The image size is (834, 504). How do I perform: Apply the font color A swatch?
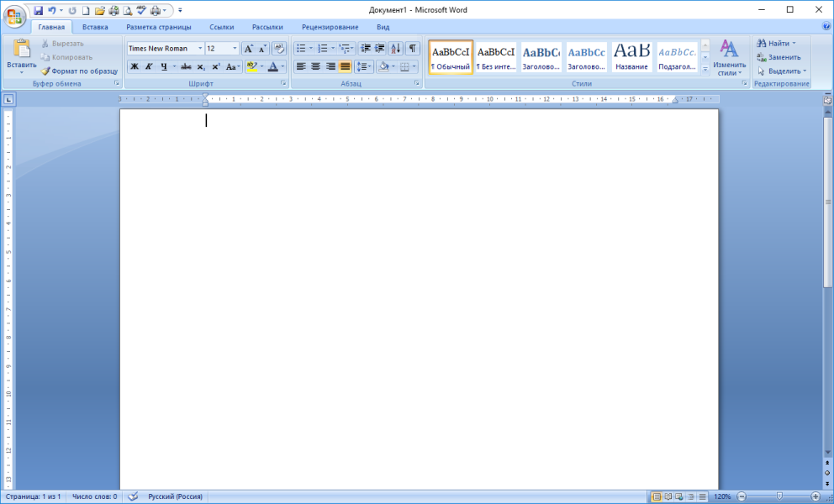click(x=273, y=66)
